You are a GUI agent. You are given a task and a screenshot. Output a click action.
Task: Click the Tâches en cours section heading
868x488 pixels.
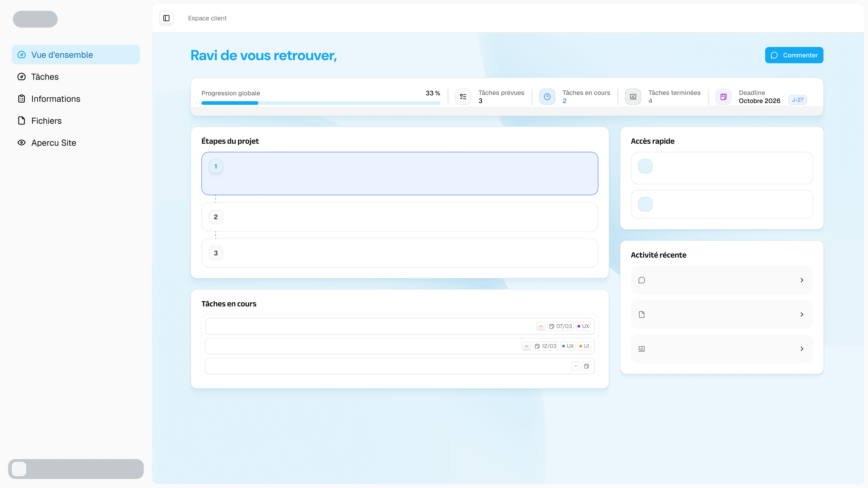(229, 304)
